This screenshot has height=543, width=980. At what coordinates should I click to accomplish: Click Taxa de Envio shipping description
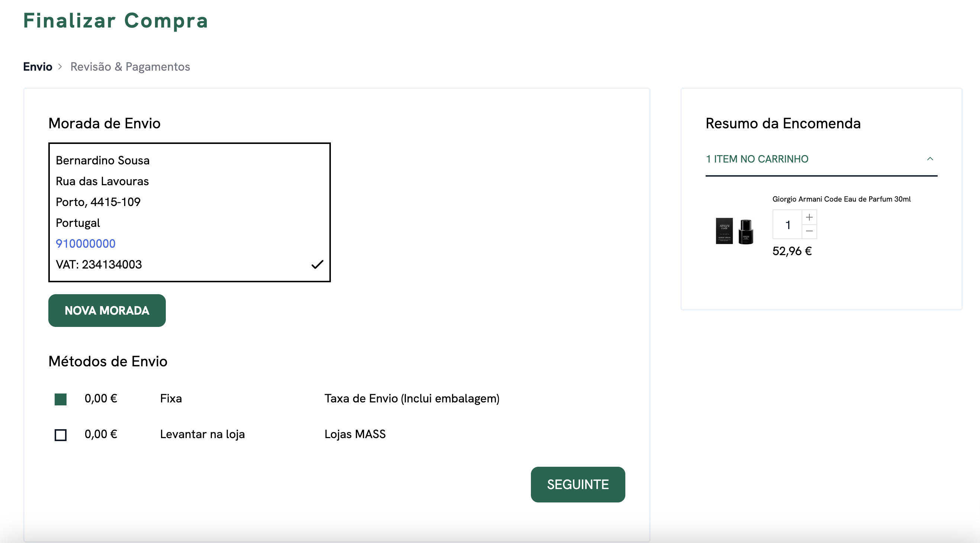point(412,398)
